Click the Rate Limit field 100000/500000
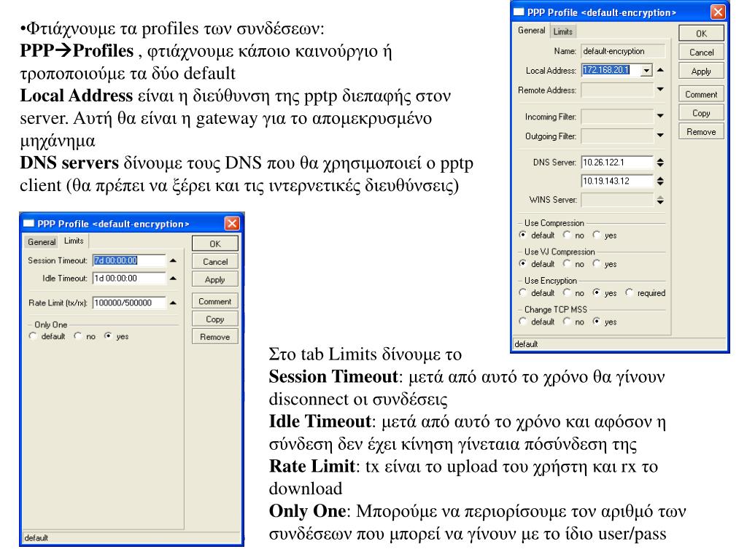747x560 pixels. click(x=129, y=303)
